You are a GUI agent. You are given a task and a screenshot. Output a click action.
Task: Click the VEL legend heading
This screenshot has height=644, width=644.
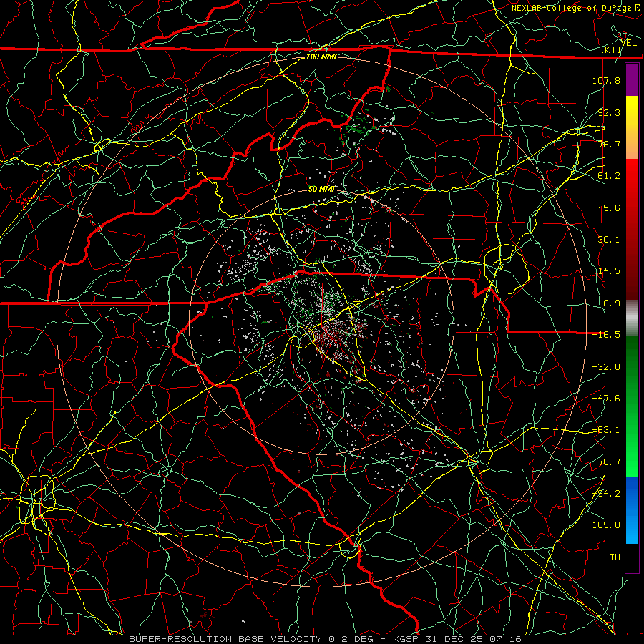point(628,42)
